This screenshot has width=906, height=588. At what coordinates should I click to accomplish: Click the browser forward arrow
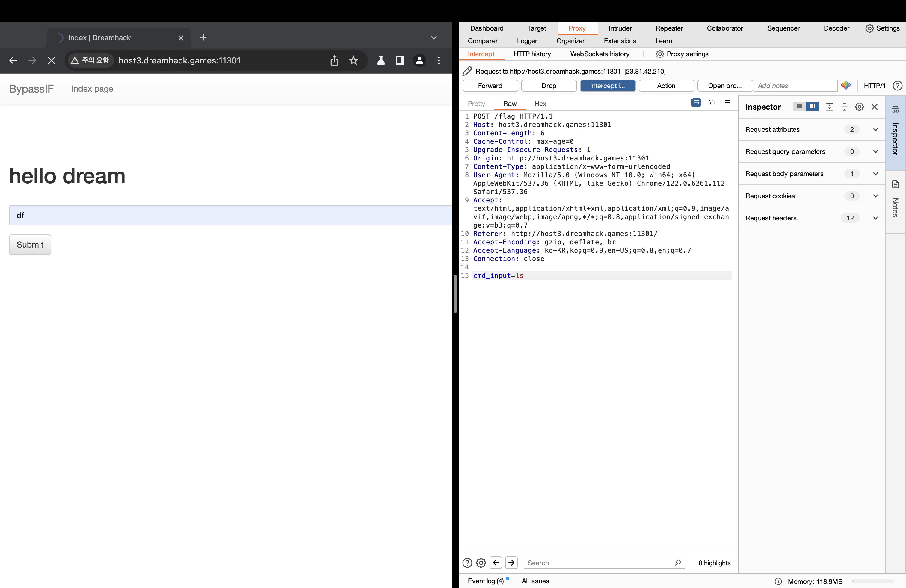point(32,60)
